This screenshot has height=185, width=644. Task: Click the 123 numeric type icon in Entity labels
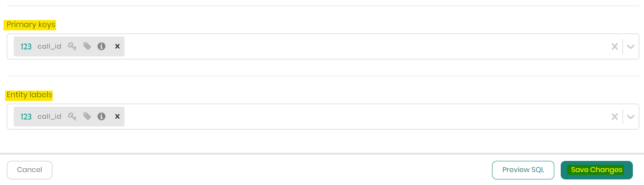[x=26, y=117]
